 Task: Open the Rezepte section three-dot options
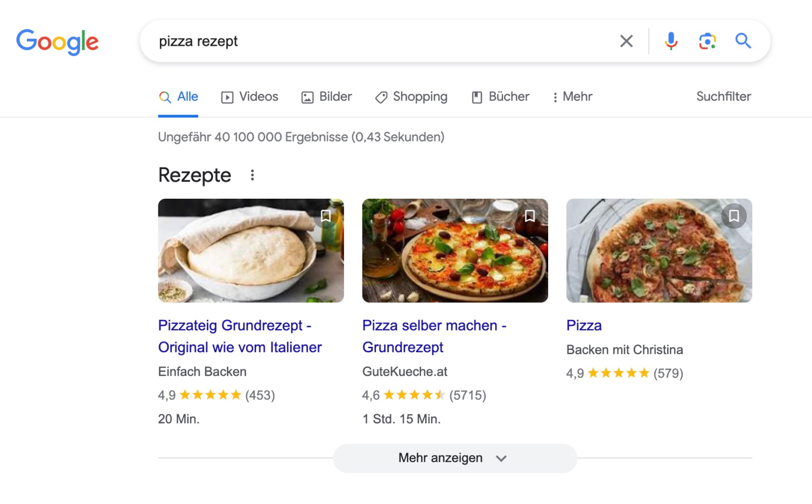(x=252, y=175)
